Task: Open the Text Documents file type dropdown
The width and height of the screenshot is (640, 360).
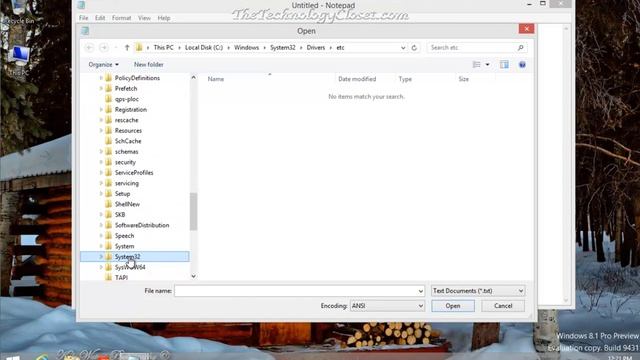Action: (x=478, y=291)
